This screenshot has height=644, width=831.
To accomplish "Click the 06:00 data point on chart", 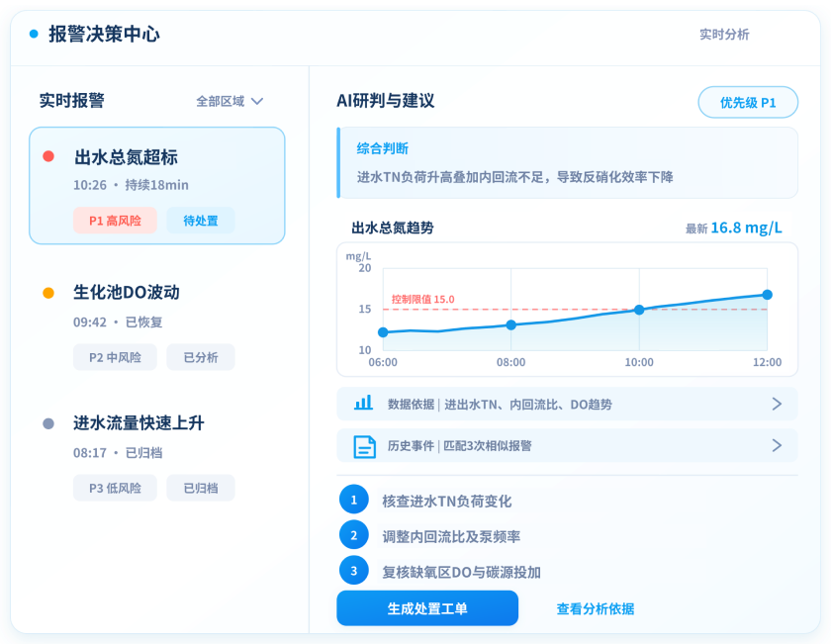I will point(383,332).
